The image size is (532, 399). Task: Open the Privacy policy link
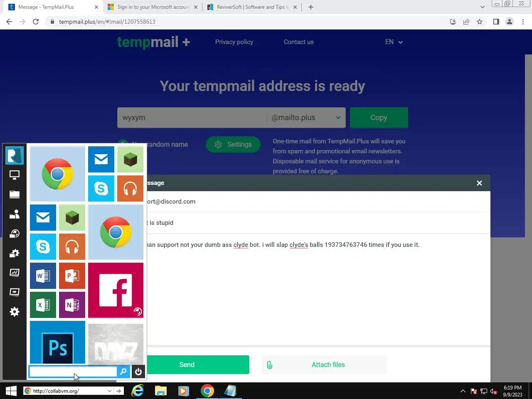click(x=234, y=42)
